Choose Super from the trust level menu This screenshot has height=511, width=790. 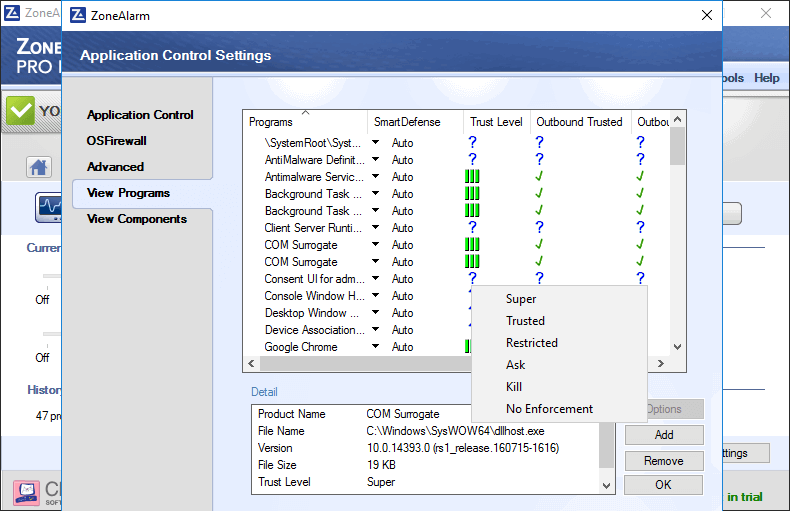(559, 299)
